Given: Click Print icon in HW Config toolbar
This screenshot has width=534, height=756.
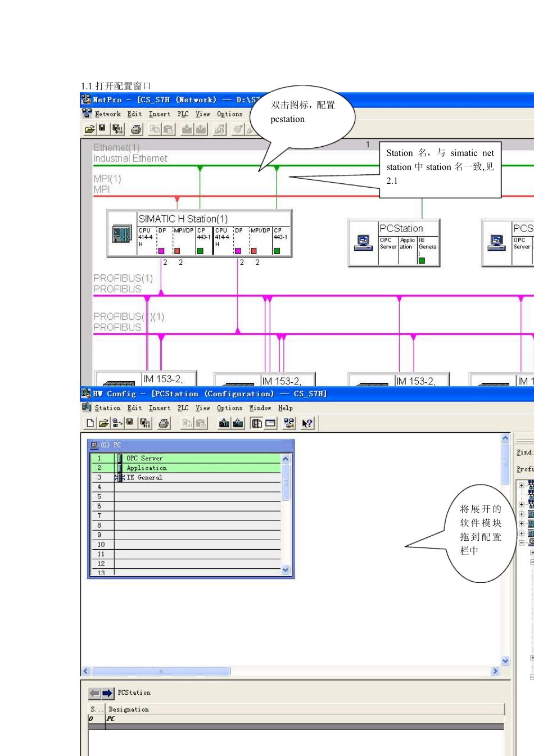Looking at the screenshot, I should [164, 423].
